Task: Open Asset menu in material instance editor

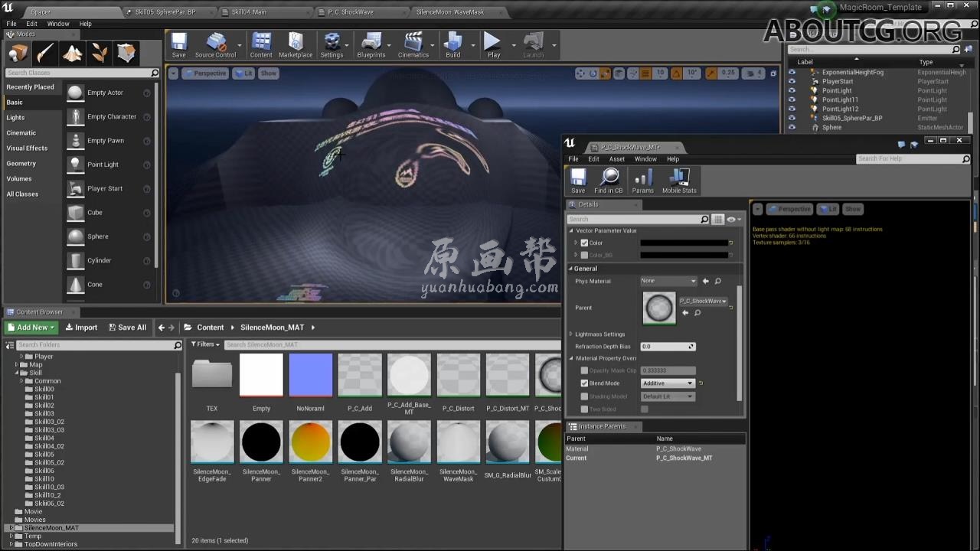Action: point(617,159)
